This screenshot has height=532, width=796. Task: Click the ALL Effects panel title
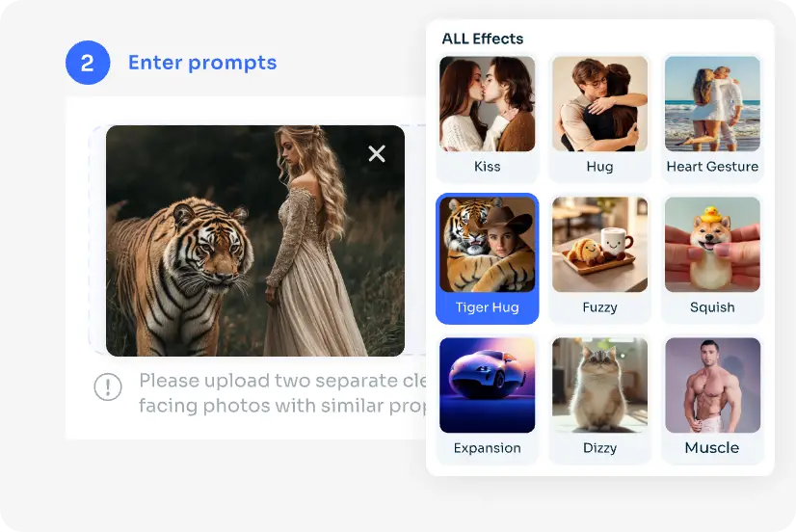pos(482,39)
